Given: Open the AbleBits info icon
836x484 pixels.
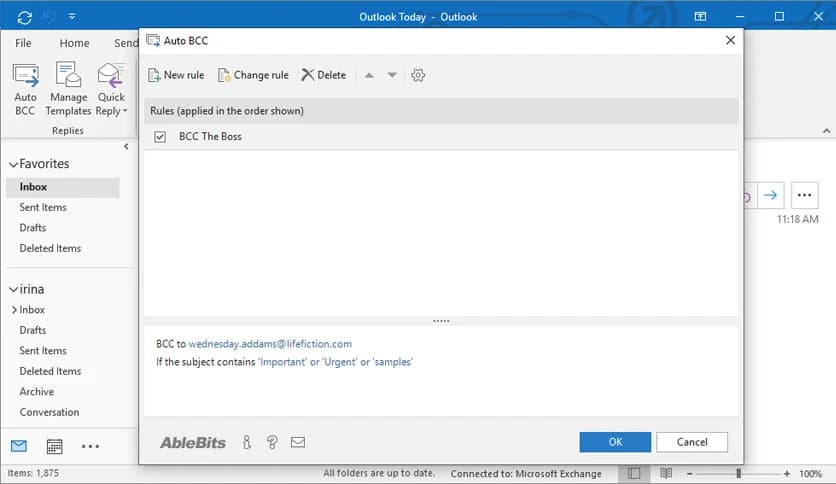Looking at the screenshot, I should pos(246,442).
